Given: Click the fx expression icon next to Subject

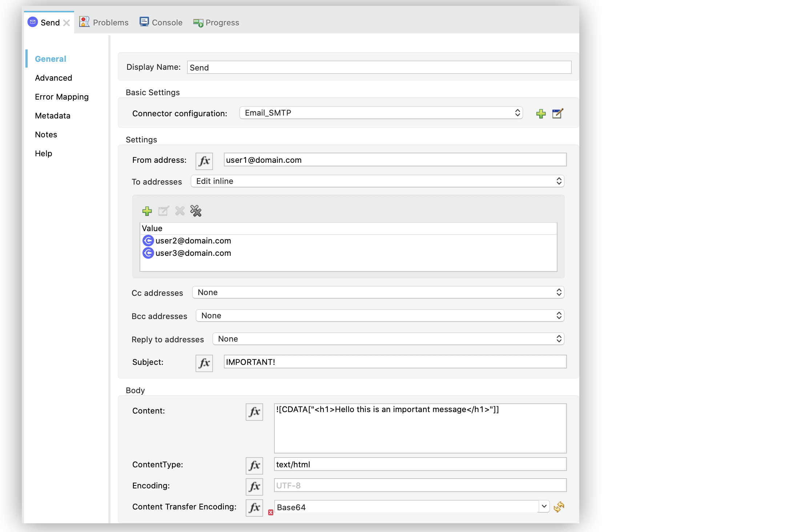Looking at the screenshot, I should coord(204,362).
